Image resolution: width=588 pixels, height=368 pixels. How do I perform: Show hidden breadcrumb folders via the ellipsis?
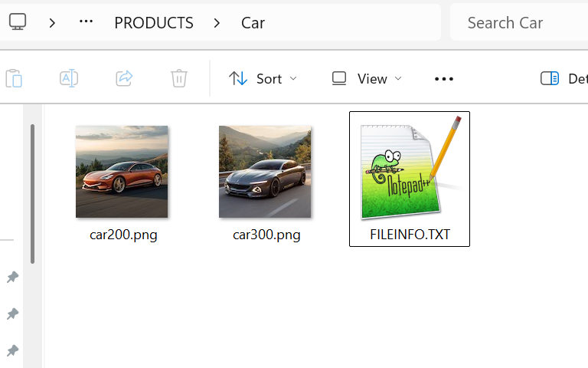coord(87,22)
